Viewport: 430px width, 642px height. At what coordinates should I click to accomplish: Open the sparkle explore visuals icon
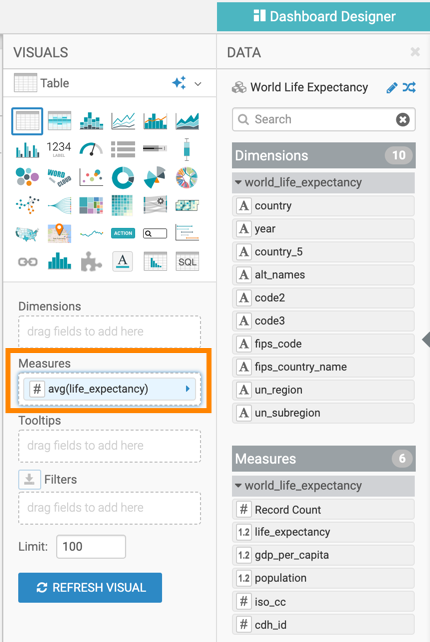pyautogui.click(x=179, y=83)
